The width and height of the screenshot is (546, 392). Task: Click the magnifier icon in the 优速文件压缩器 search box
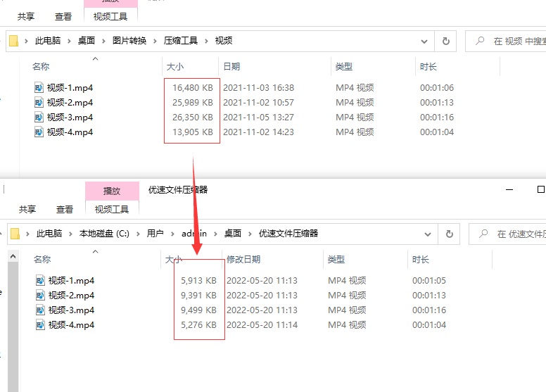(x=484, y=234)
